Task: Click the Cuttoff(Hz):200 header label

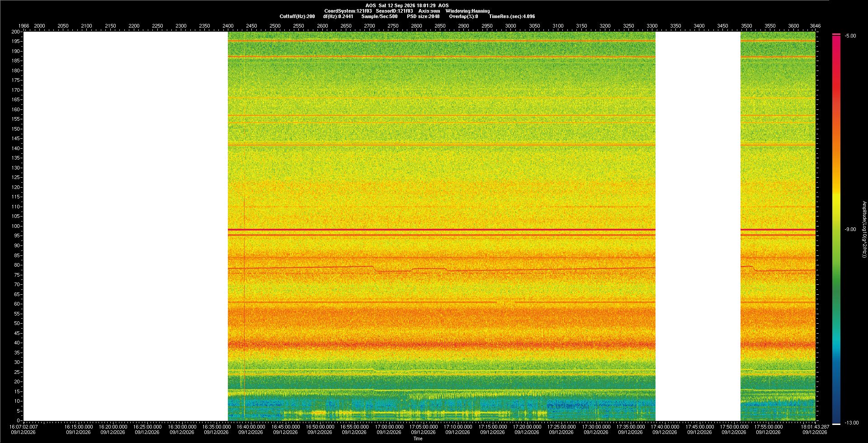Action: (x=297, y=16)
